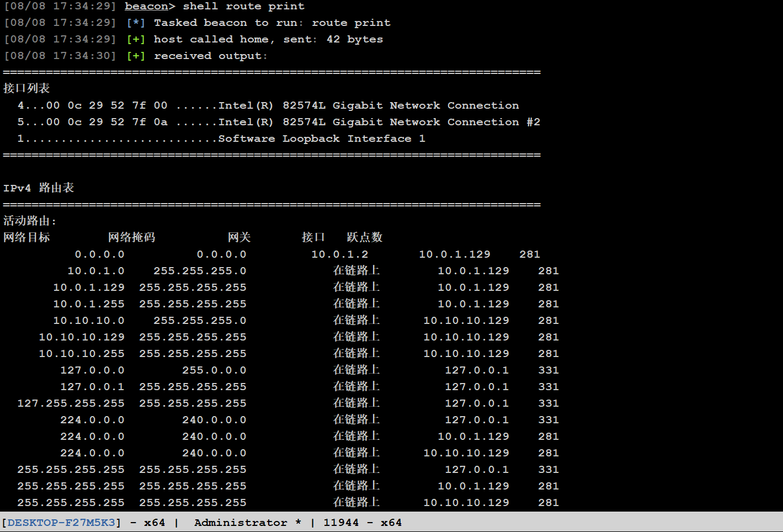Click process ID 11944 in status bar
This screenshot has height=532, width=783.
point(340,523)
